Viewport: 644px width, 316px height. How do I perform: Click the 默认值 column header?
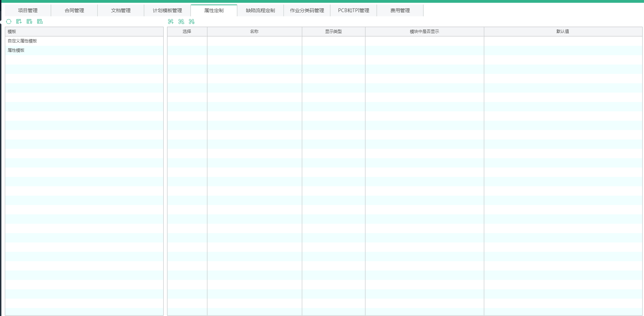(563, 32)
